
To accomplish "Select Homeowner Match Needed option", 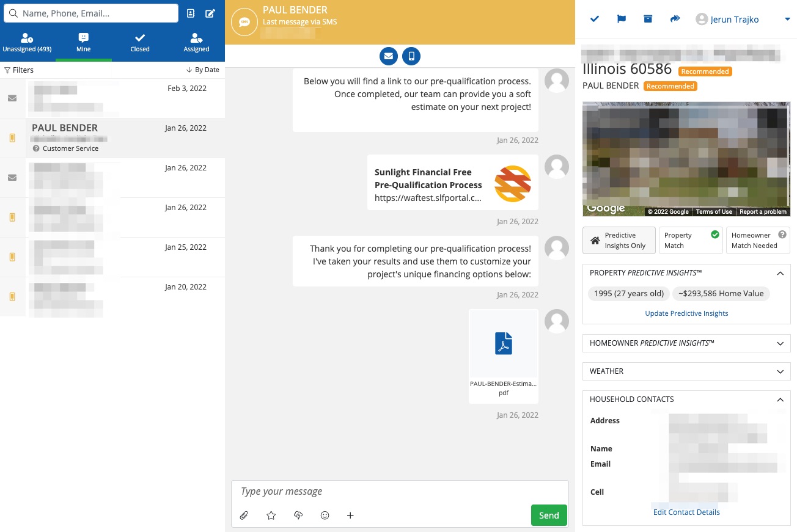I will [758, 241].
